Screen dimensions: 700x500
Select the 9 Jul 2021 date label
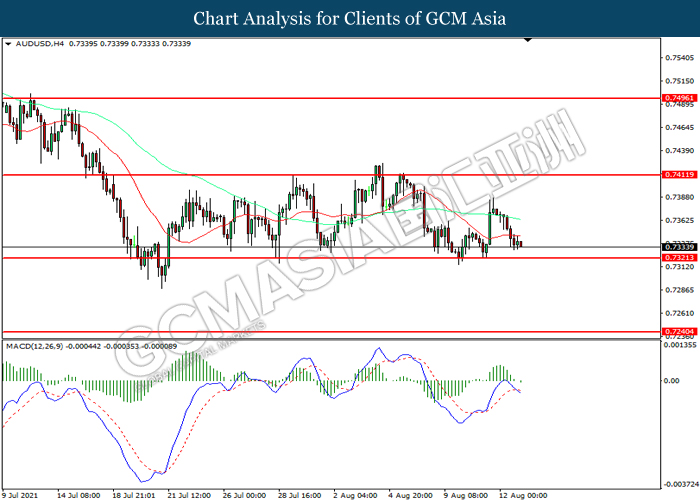click(22, 494)
